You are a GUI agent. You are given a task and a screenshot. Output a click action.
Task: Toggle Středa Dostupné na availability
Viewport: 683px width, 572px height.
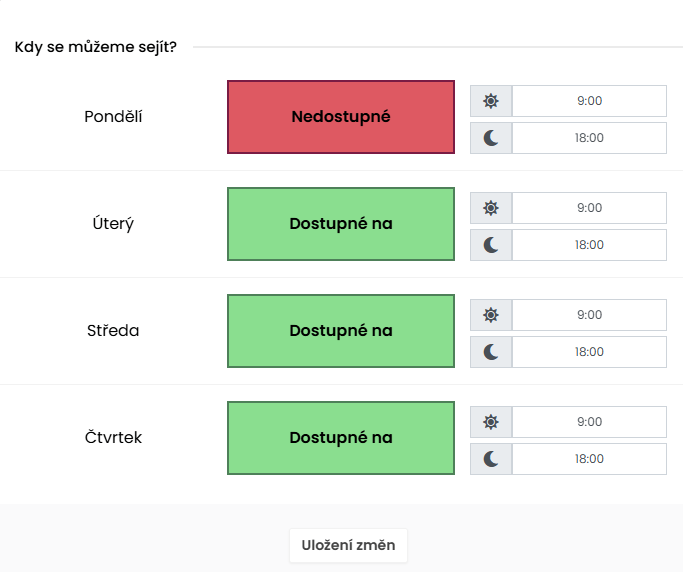341,331
